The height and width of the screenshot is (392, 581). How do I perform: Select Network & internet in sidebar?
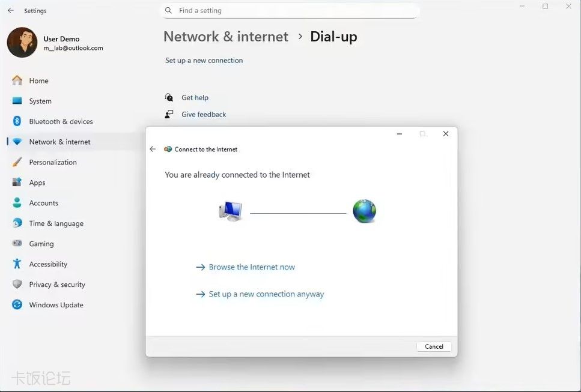(x=59, y=142)
